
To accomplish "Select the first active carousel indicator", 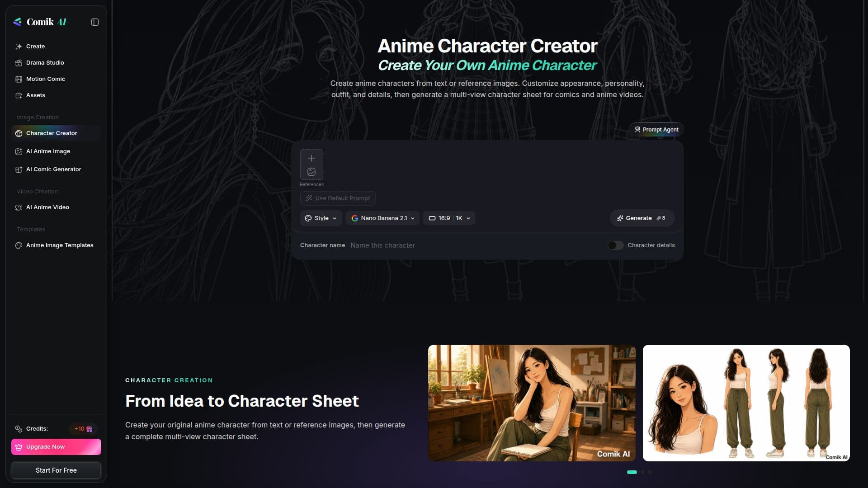I will pyautogui.click(x=632, y=472).
